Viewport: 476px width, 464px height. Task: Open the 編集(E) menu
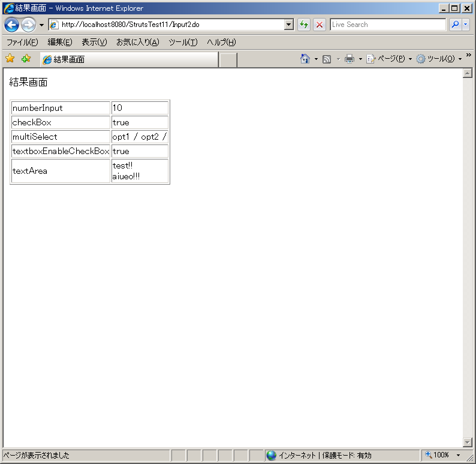[60, 42]
